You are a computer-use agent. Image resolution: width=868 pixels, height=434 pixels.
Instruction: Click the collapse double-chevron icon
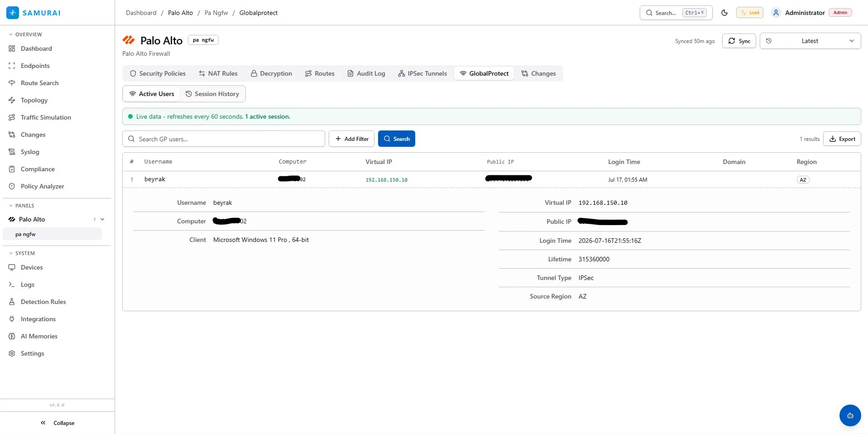[x=43, y=423]
